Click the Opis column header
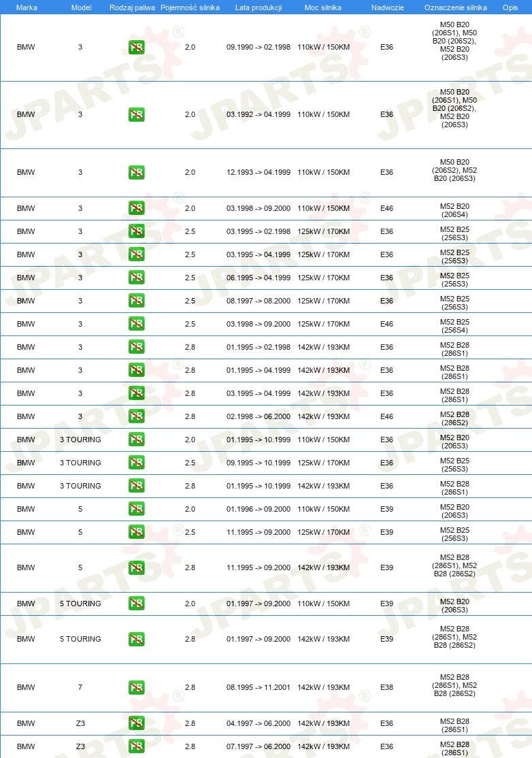The width and height of the screenshot is (532, 758). tap(510, 7)
